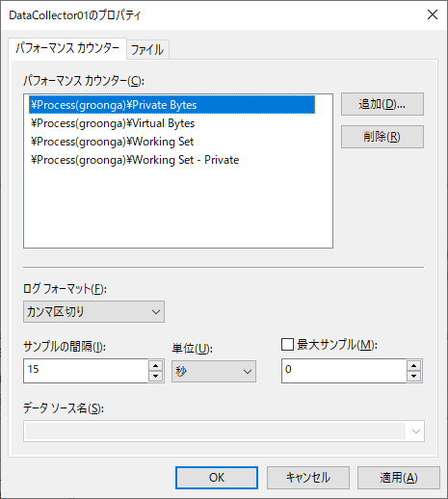
Task: Select the ¥Process(groonga)¥Working Set counter
Action: point(112,142)
